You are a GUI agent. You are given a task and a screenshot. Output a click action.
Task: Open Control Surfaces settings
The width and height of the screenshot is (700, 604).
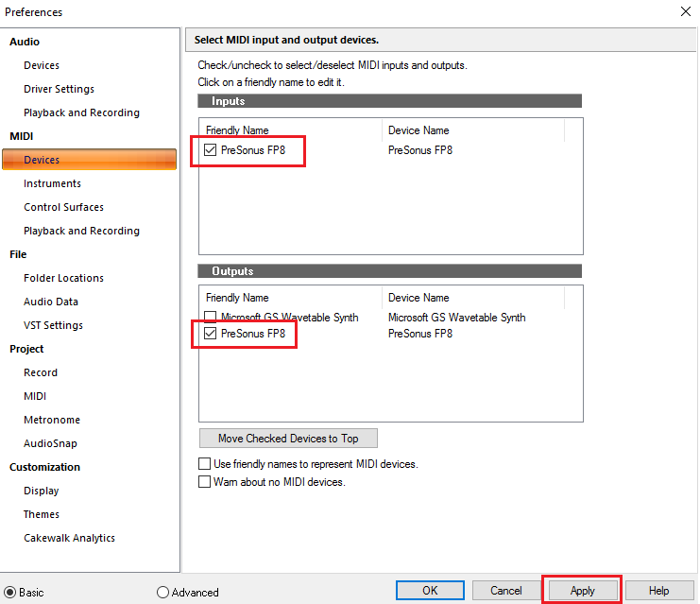pyautogui.click(x=64, y=207)
